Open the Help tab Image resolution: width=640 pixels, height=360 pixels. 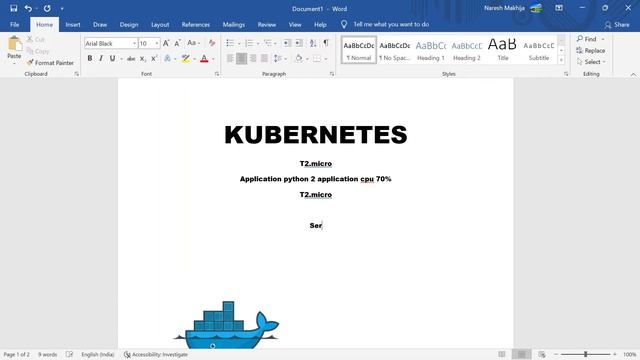tap(320, 24)
